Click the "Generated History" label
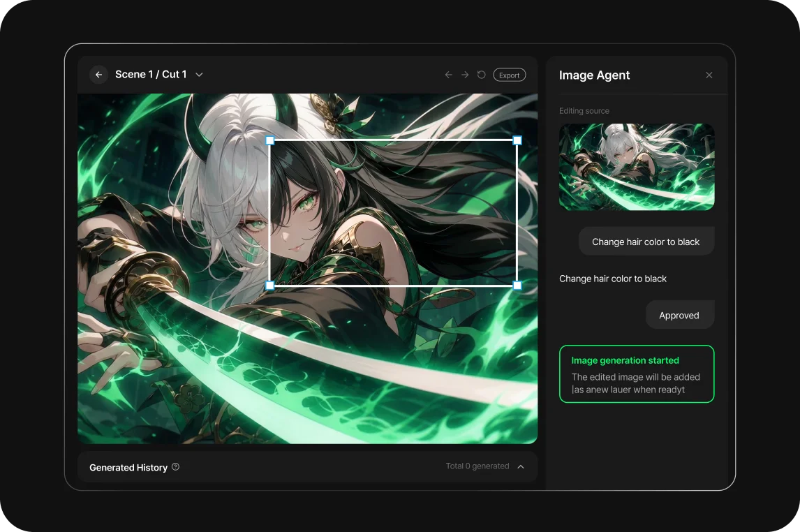 (128, 468)
